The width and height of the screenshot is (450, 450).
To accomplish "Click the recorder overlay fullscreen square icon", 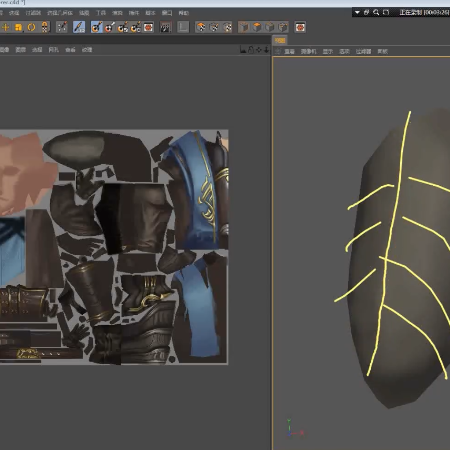I will point(386,12).
